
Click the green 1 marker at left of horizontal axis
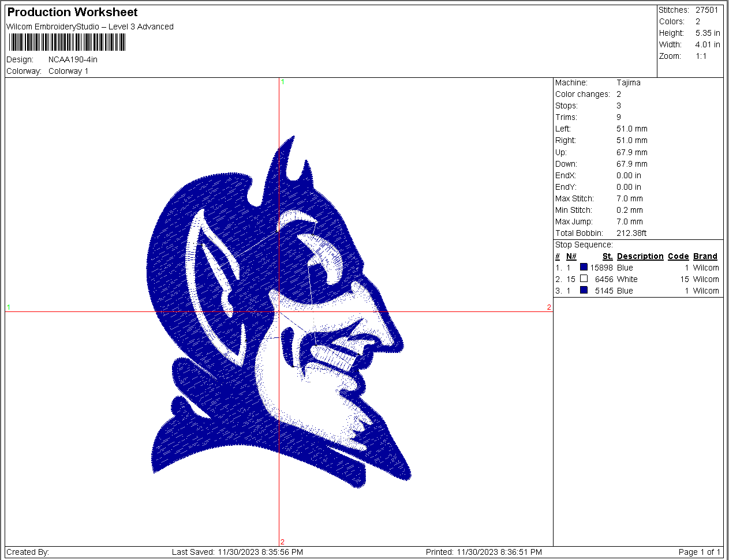click(x=9, y=307)
